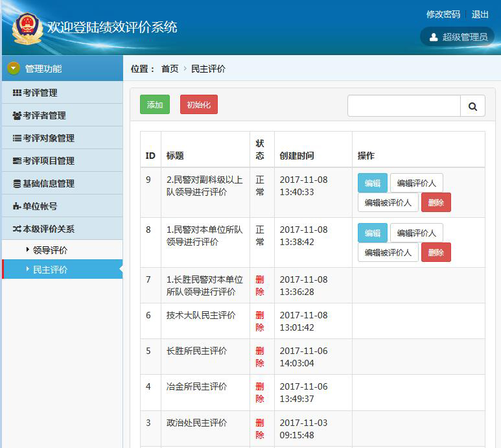Click the 考评项目管理 icon in sidebar
501x448 pixels.
point(17,161)
